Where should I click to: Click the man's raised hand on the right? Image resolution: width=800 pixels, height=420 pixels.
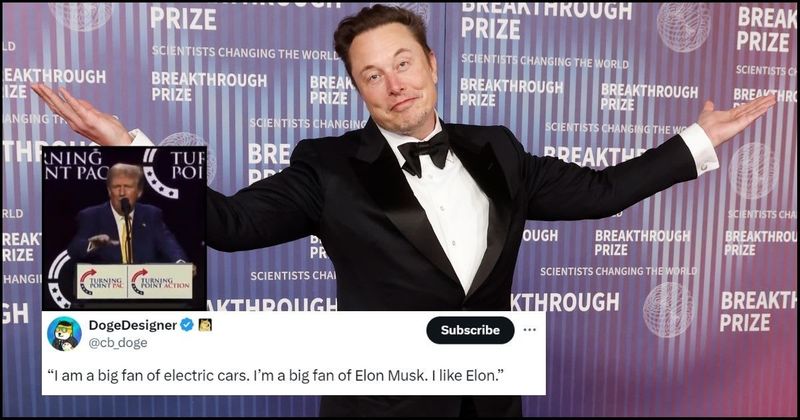[736, 118]
